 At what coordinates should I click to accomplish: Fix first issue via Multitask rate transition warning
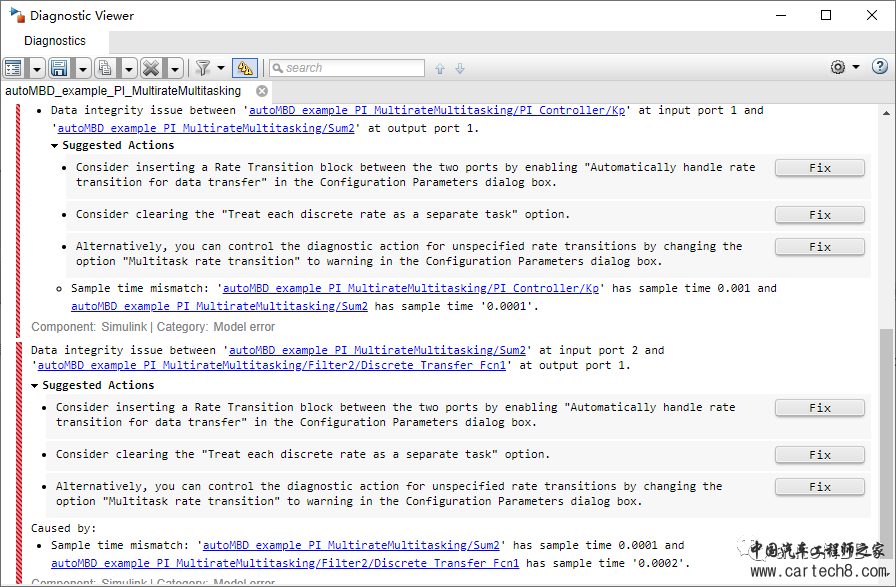pos(819,247)
